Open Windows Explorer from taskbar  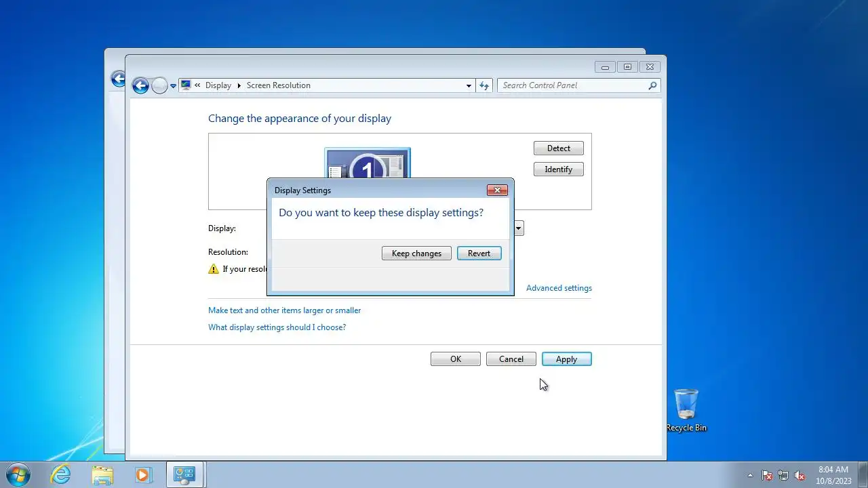pyautogui.click(x=102, y=475)
